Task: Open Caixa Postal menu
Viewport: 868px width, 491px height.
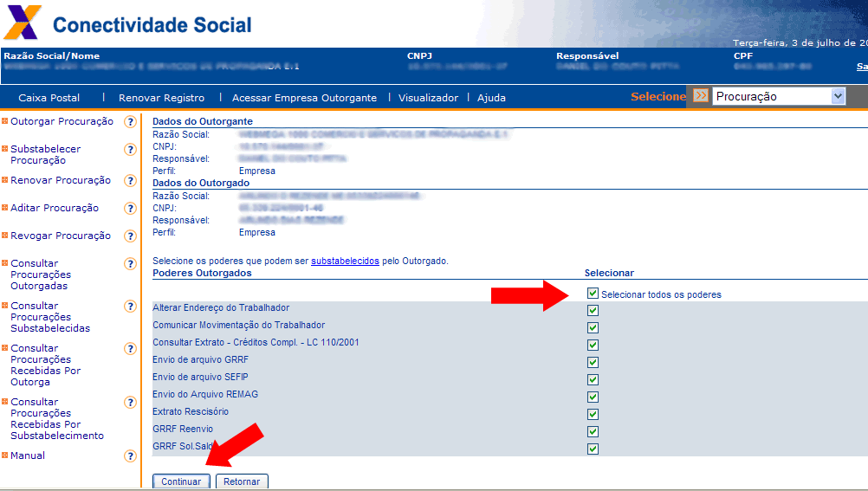Action: click(49, 98)
